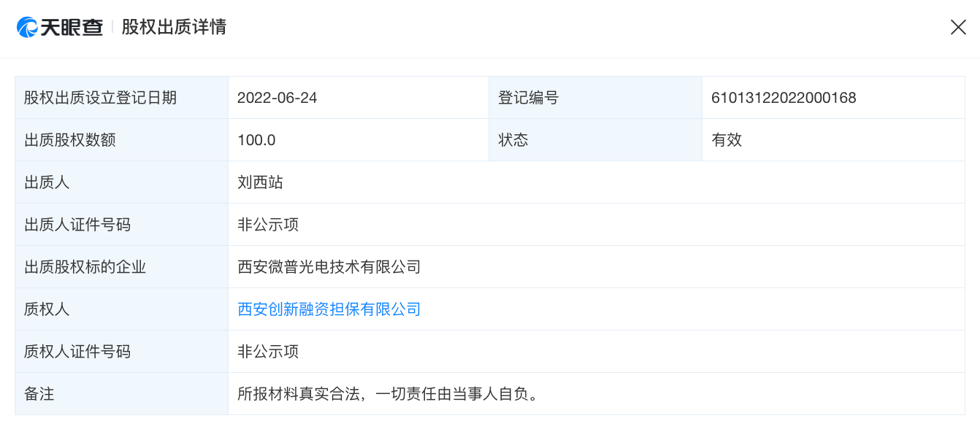Click the pledgor name 刘西站
The image size is (980, 429).
[260, 182]
